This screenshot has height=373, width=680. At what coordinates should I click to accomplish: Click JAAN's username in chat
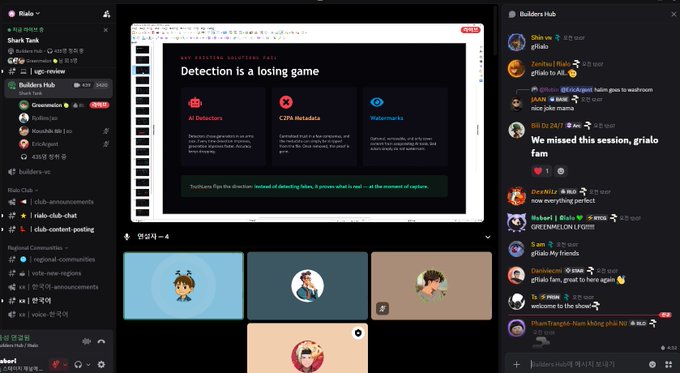click(539, 99)
